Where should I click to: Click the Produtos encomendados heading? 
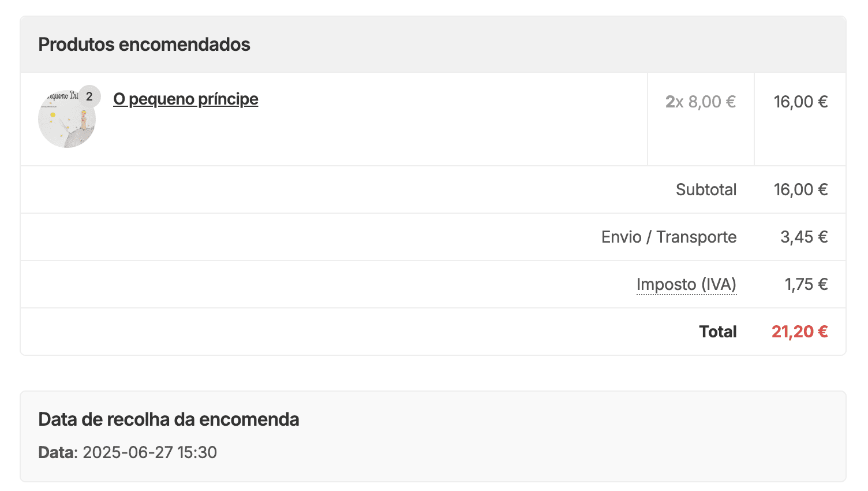[x=144, y=44]
